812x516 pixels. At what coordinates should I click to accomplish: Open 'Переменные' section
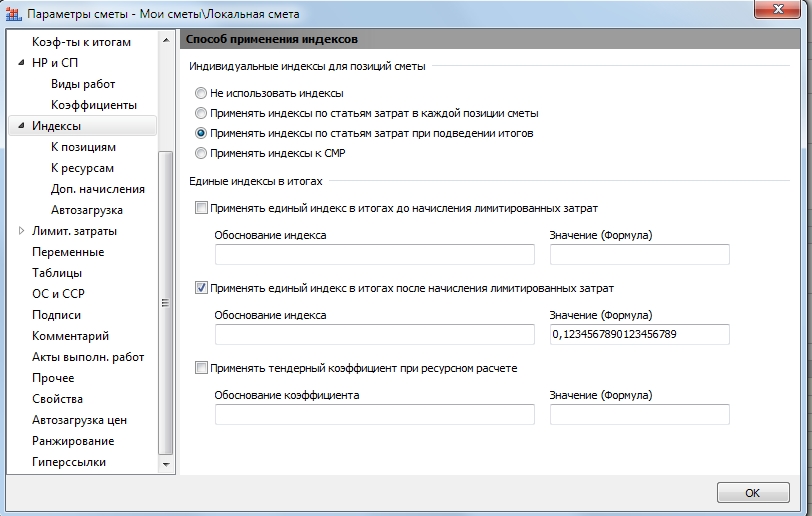(68, 252)
